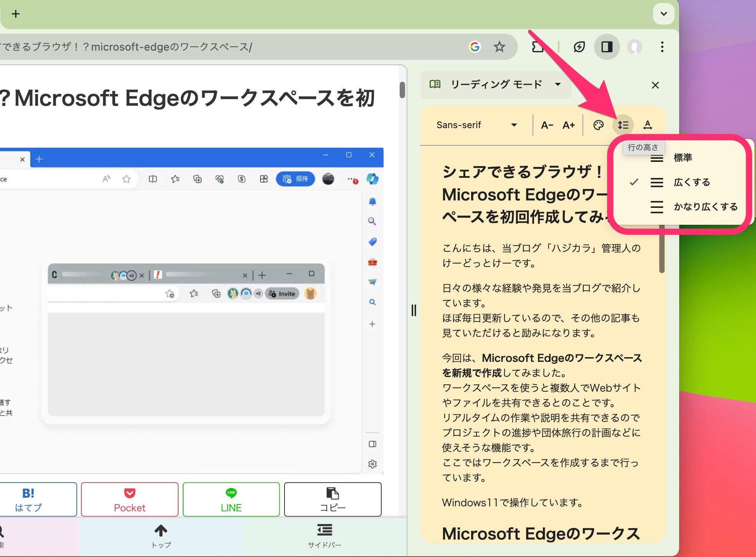Bookmark this page with the star icon
Screen dimensions: 756x557
[500, 47]
